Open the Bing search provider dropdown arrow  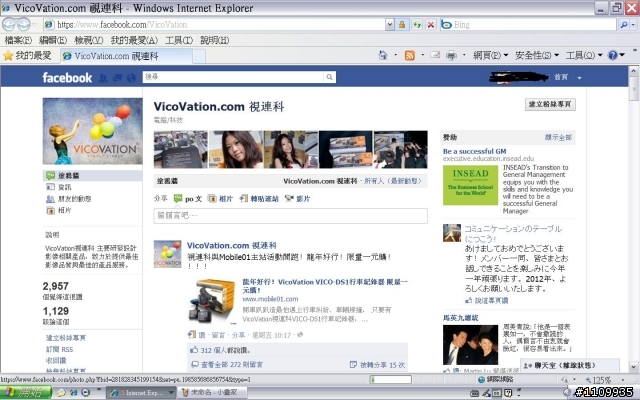[x=633, y=25]
